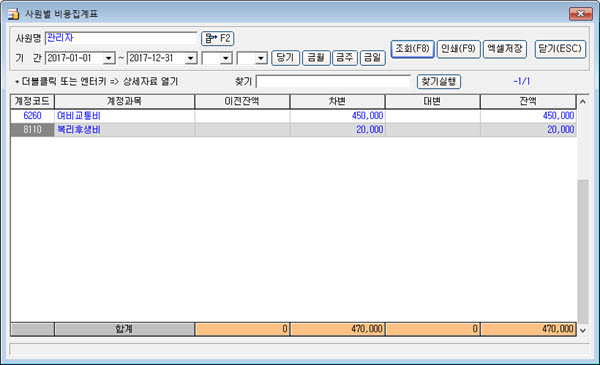Select account code 8110 cell

click(x=32, y=130)
